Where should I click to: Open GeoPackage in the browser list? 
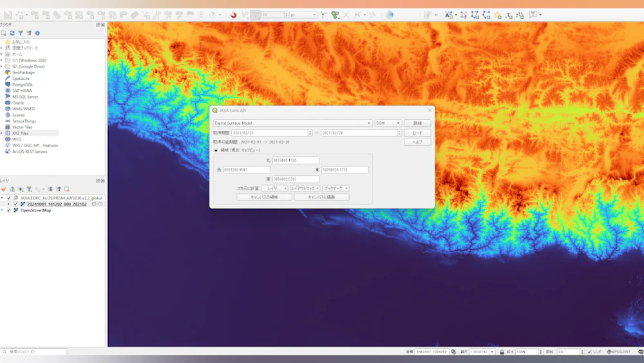pyautogui.click(x=23, y=72)
